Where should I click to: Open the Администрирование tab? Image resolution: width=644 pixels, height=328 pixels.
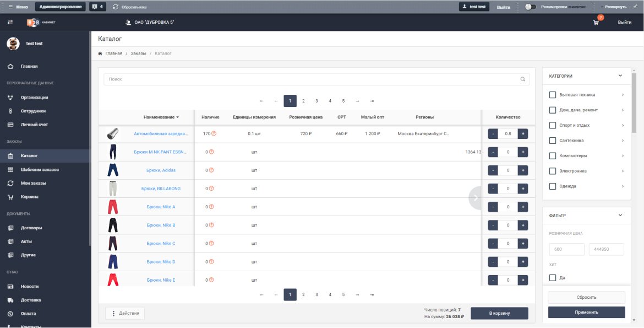(x=61, y=7)
